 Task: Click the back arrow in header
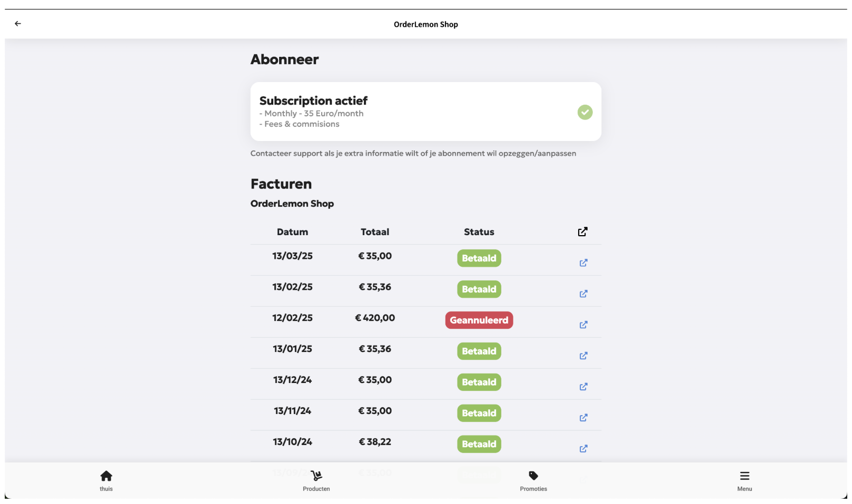pos(18,24)
